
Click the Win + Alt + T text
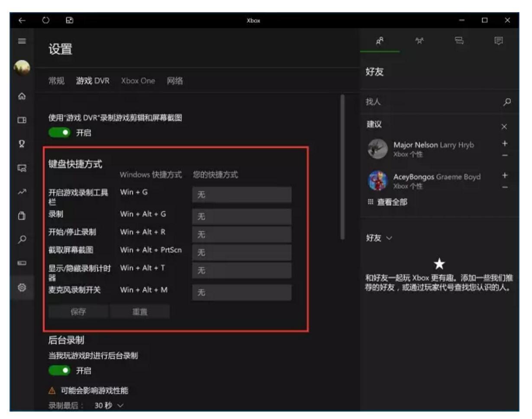[142, 268]
